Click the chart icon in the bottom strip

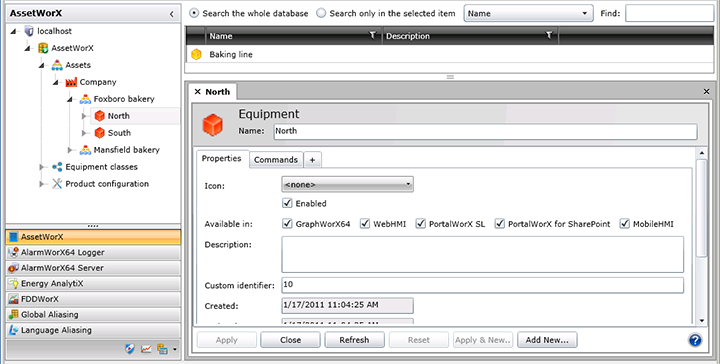pos(146,350)
